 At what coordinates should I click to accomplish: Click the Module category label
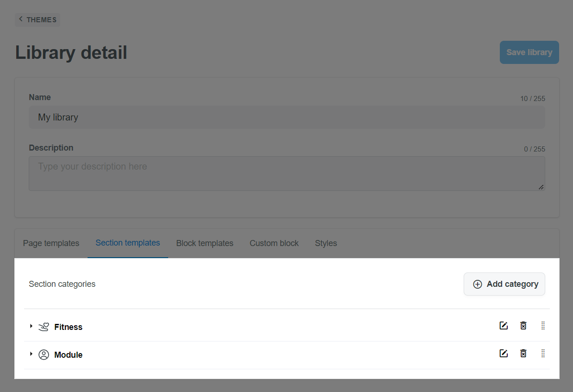coord(68,355)
